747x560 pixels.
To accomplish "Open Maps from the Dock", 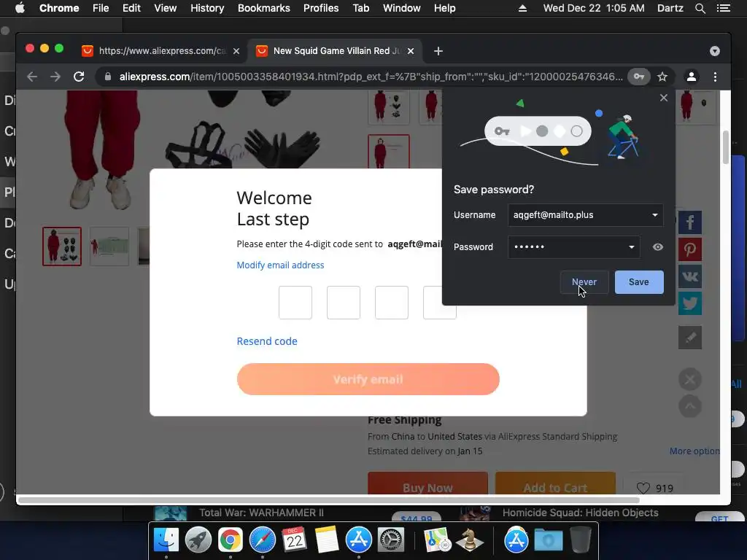I will (438, 540).
